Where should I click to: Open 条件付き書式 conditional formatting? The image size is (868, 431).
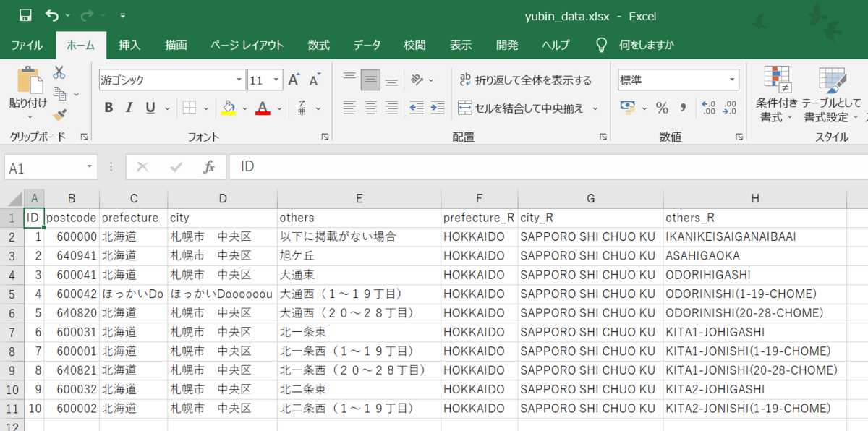777,94
